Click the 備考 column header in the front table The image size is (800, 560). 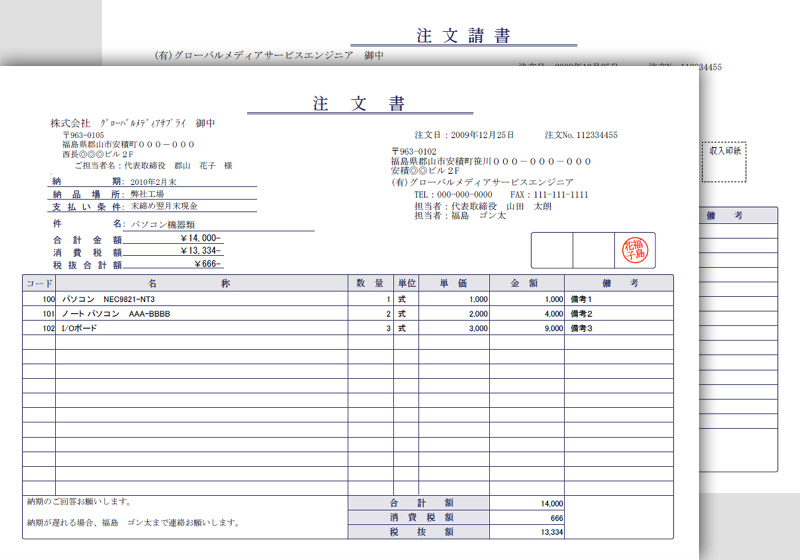pyautogui.click(x=619, y=284)
